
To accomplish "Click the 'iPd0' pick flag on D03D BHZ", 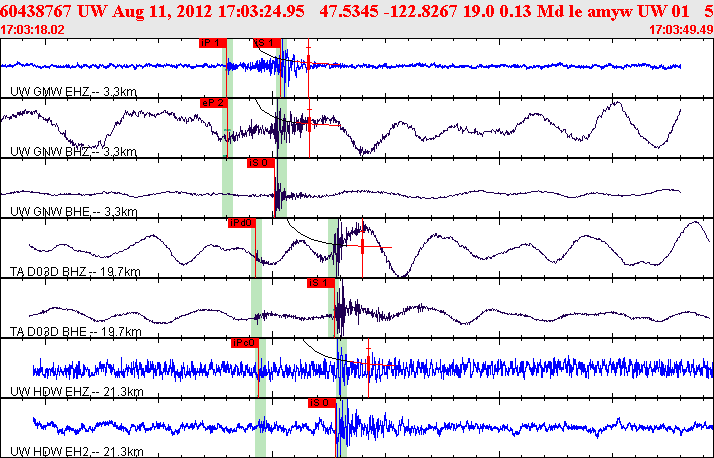I will coord(242,223).
